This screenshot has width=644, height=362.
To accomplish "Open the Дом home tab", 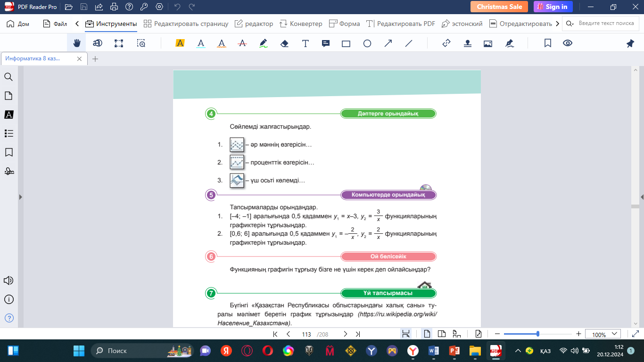I will pos(18,24).
